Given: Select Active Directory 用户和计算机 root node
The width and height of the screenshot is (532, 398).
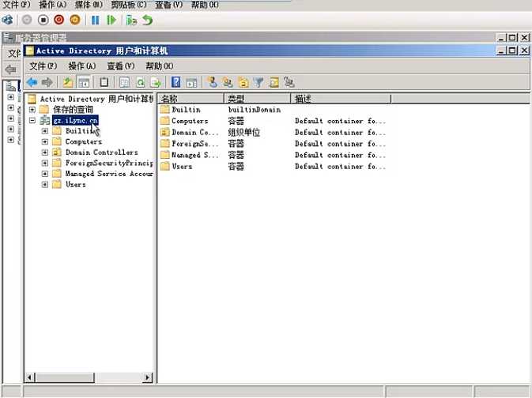Looking at the screenshot, I should (96, 99).
